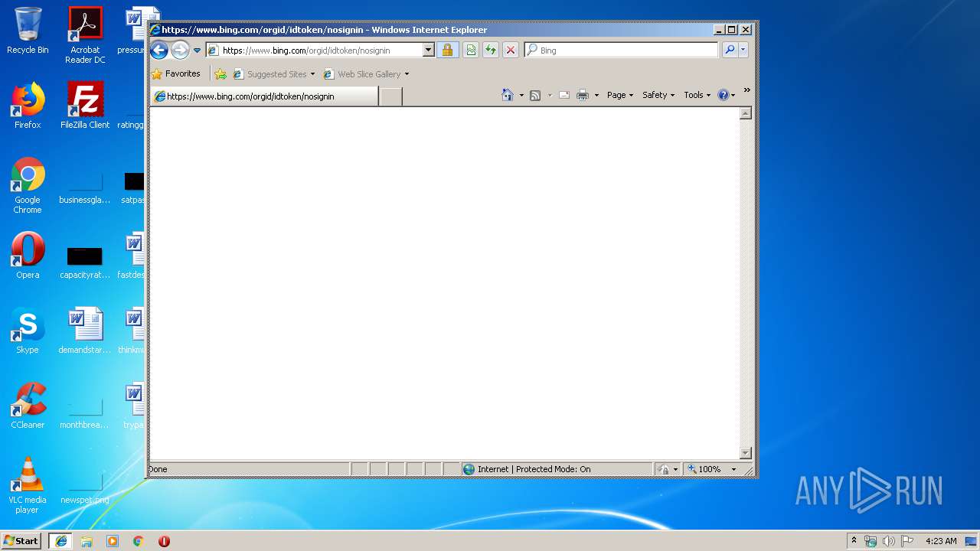Image resolution: width=980 pixels, height=551 pixels.
Task: Expand the command bar overflow chevron
Action: click(746, 90)
